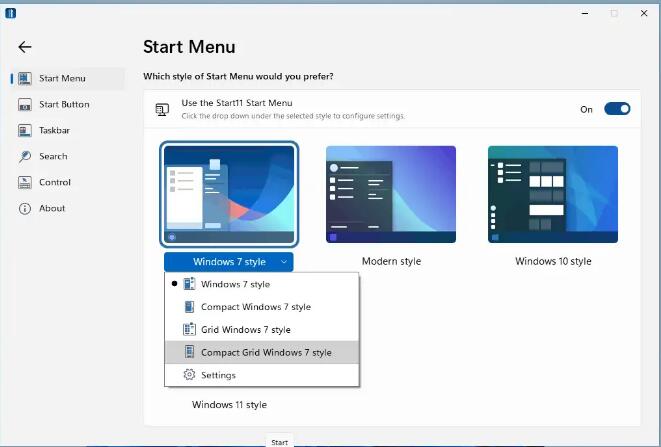This screenshot has height=447, width=661.
Task: Open the About section
Action: [68, 208]
